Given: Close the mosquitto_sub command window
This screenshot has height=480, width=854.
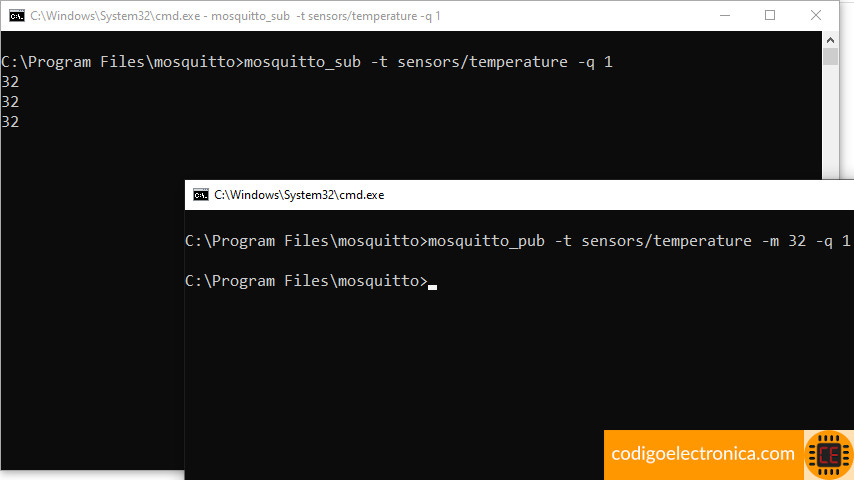Looking at the screenshot, I should coord(815,16).
